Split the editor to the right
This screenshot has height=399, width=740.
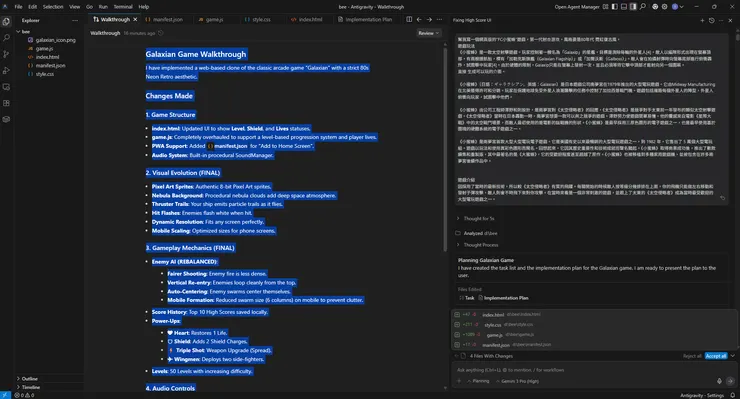pyautogui.click(x=409, y=19)
